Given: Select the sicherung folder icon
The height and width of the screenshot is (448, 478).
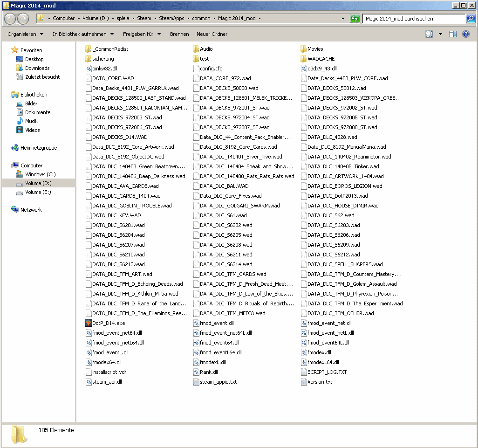Looking at the screenshot, I should (89, 59).
